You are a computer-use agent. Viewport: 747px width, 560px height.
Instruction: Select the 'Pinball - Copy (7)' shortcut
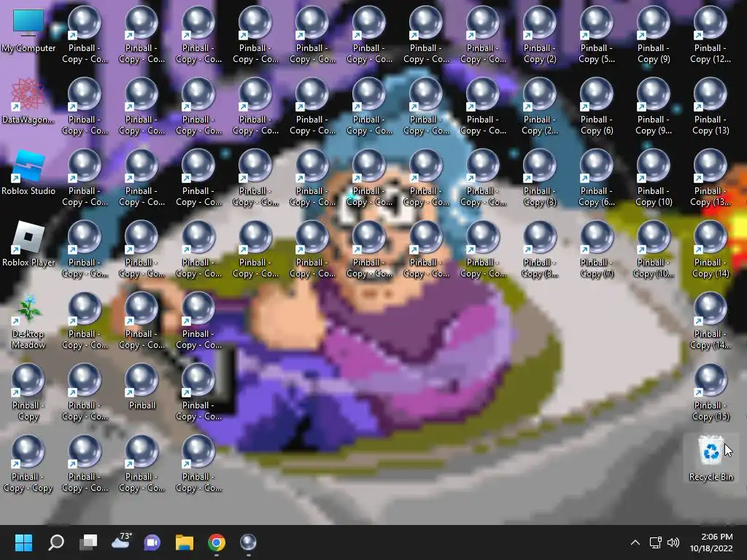point(597,249)
